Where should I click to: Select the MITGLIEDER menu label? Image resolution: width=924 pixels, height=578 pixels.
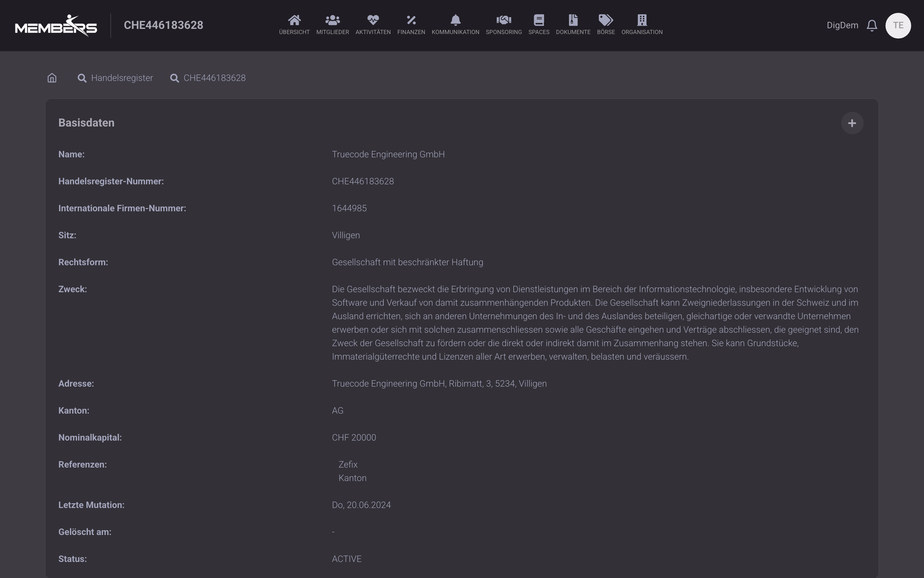pyautogui.click(x=332, y=32)
